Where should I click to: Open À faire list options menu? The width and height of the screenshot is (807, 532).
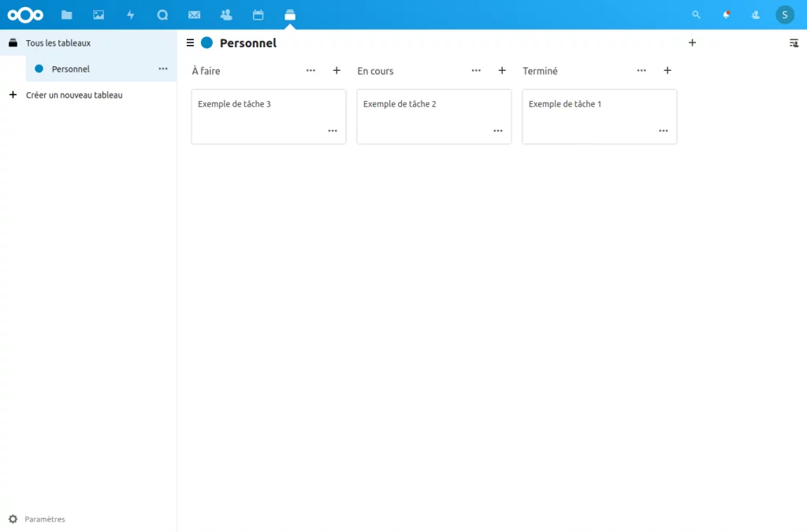(311, 70)
